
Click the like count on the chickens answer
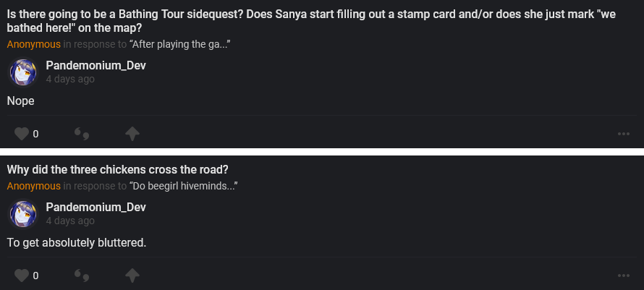(35, 276)
